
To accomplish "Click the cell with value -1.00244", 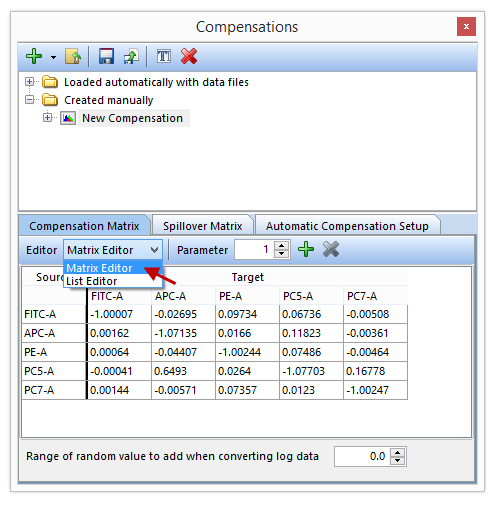I will click(x=247, y=352).
